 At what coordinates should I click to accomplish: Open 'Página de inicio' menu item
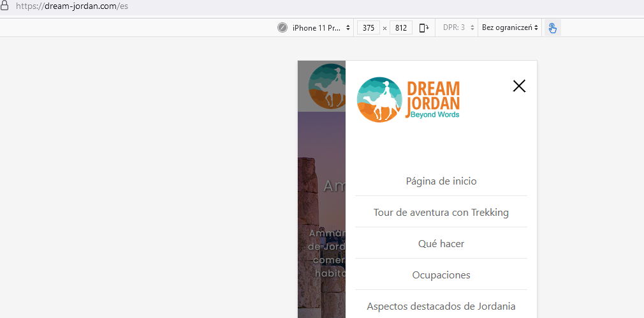click(x=441, y=181)
